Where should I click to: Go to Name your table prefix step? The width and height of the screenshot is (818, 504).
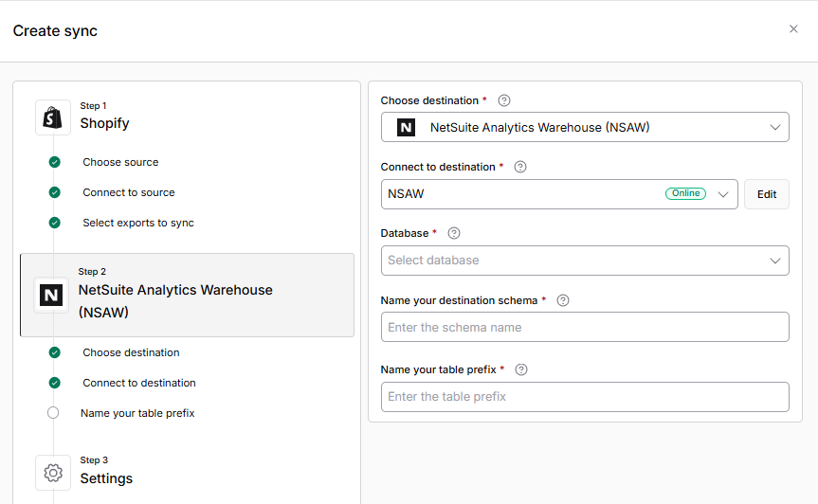[x=137, y=413]
